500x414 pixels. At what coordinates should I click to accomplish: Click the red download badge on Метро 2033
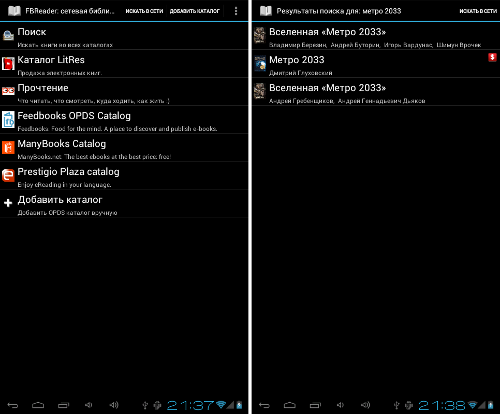click(492, 57)
